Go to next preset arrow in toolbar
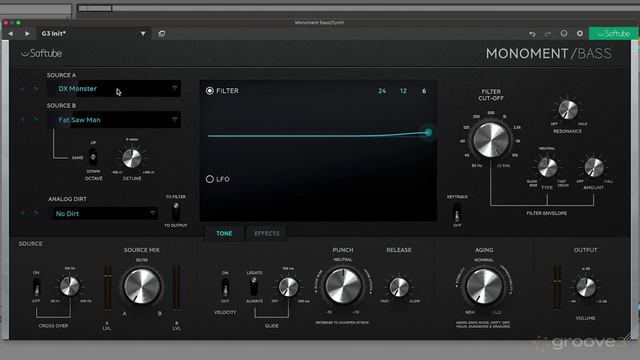This screenshot has height=360, width=640. (27, 33)
